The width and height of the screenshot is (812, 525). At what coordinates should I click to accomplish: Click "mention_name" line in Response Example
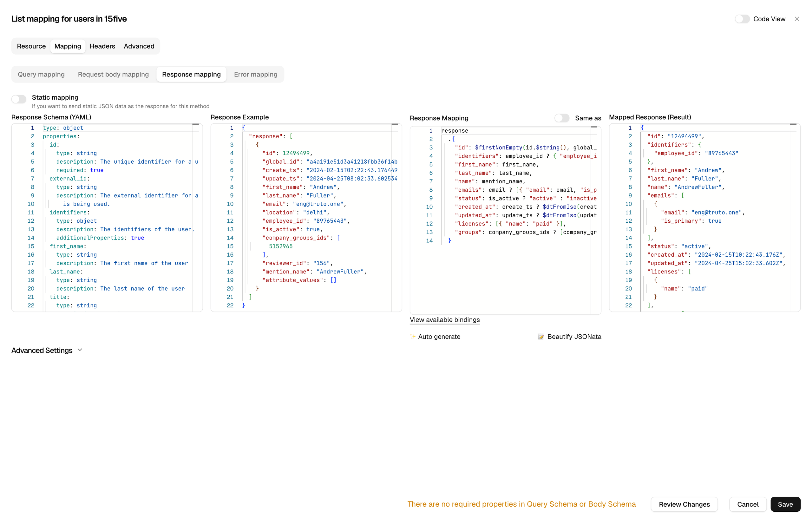click(314, 272)
